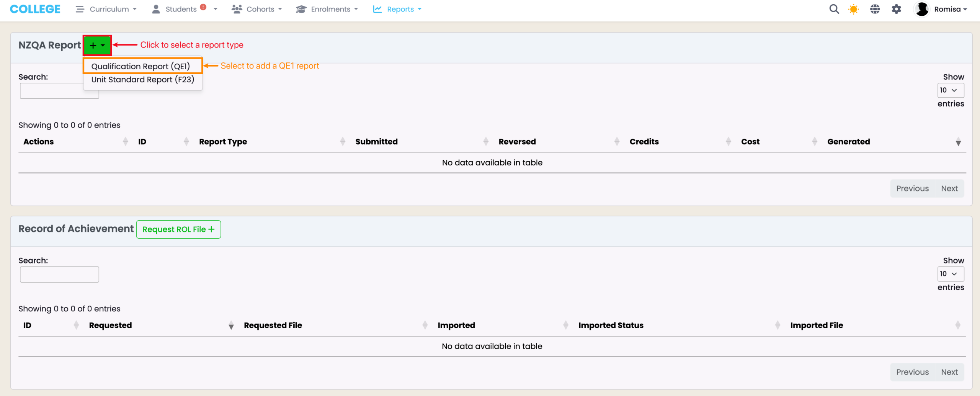Open the Curriculum dropdown menu
Screen dimensions: 980x396
106,9
